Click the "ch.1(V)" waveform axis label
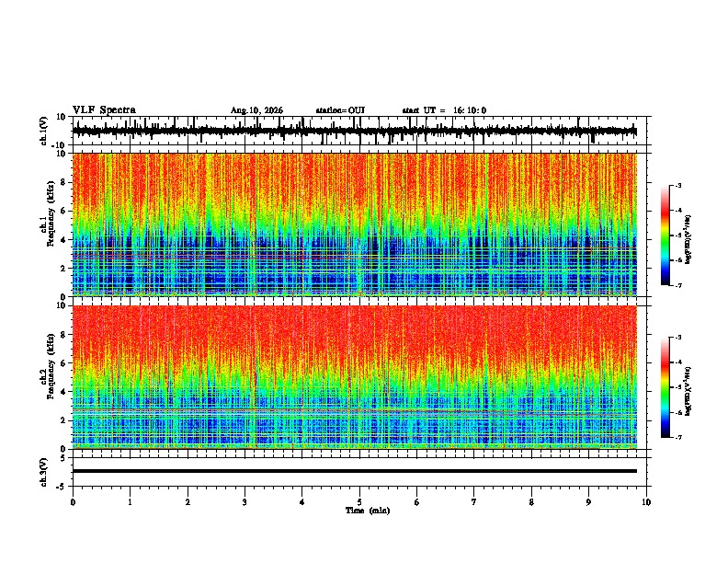 44,131
